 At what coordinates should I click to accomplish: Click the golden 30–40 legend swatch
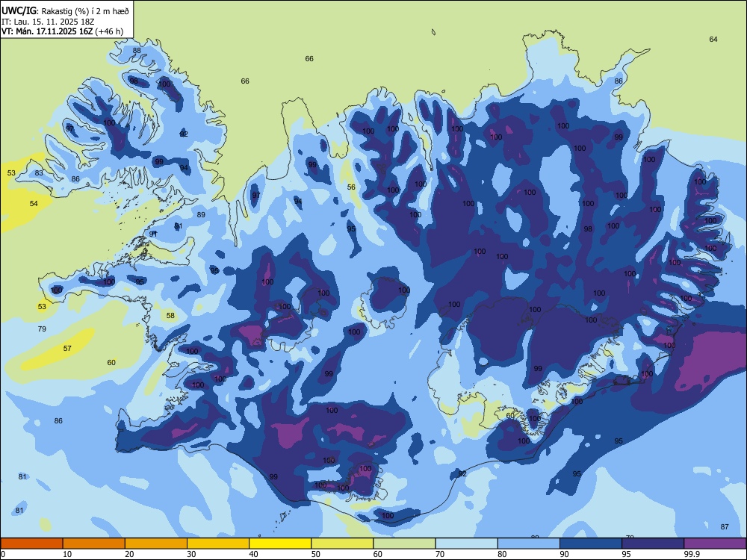[218, 544]
